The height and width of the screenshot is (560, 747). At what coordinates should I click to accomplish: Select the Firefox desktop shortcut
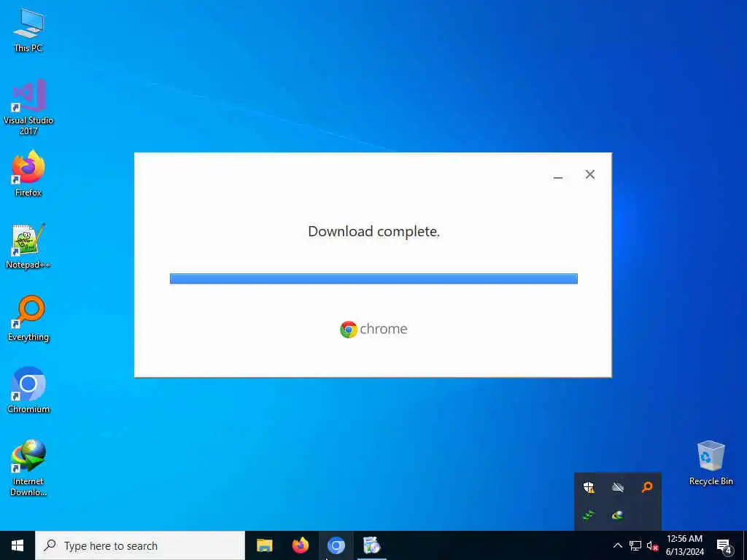[28, 174]
